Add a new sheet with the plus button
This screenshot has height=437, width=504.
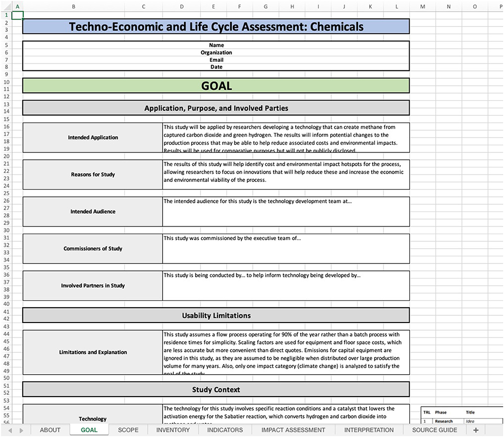click(476, 430)
